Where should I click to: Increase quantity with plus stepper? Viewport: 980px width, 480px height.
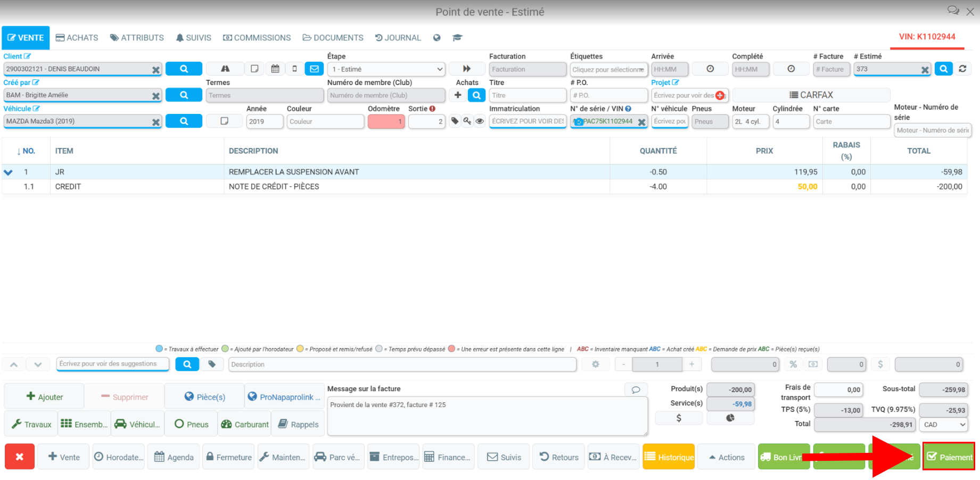[x=691, y=364]
